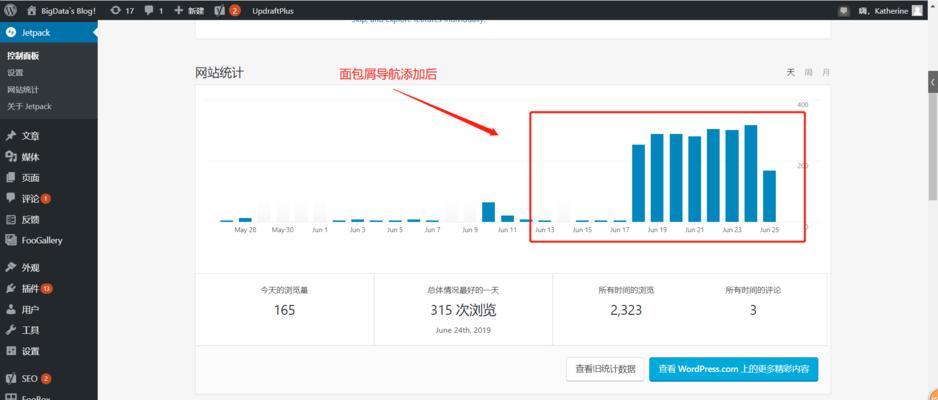Click the 插件 plugin icon
This screenshot has height=400, width=938.
pyautogui.click(x=11, y=288)
